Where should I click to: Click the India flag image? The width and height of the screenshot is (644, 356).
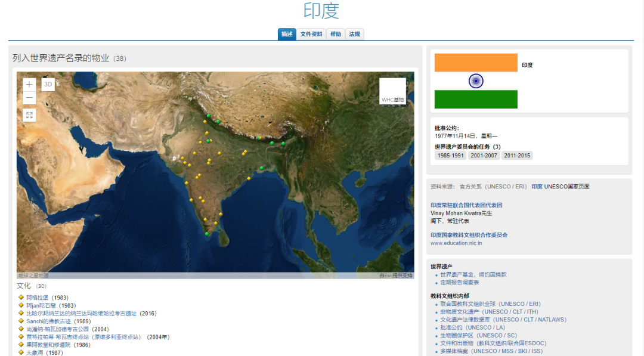click(x=476, y=81)
